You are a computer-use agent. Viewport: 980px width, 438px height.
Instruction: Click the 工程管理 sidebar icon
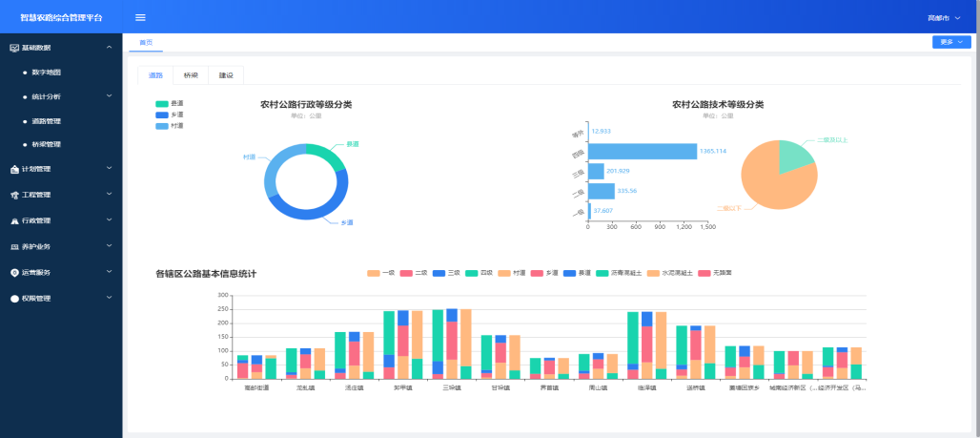pyautogui.click(x=14, y=196)
